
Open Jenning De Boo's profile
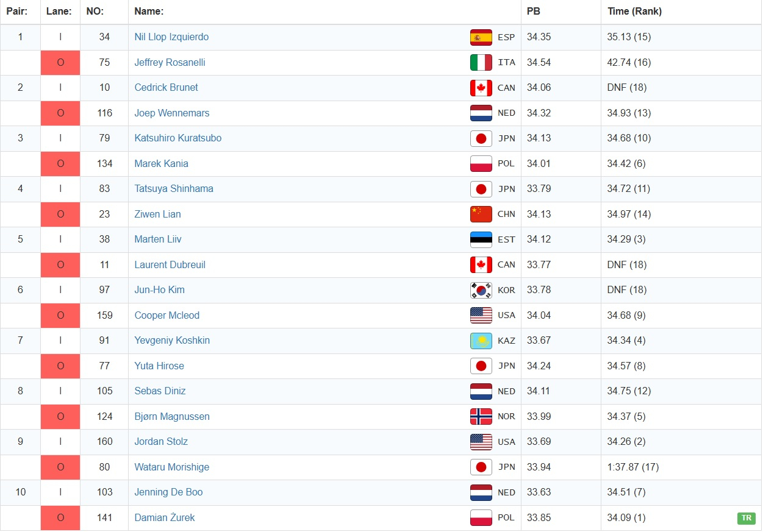[x=168, y=492]
